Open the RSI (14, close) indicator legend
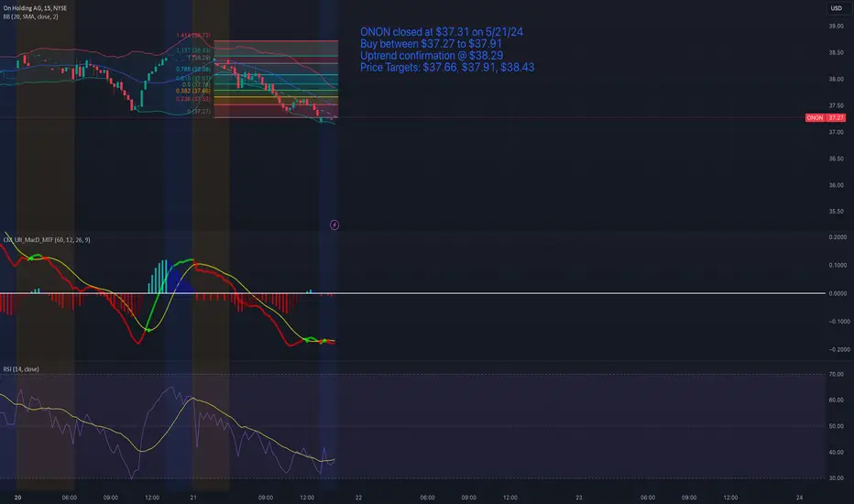854x504 pixels. click(21, 369)
